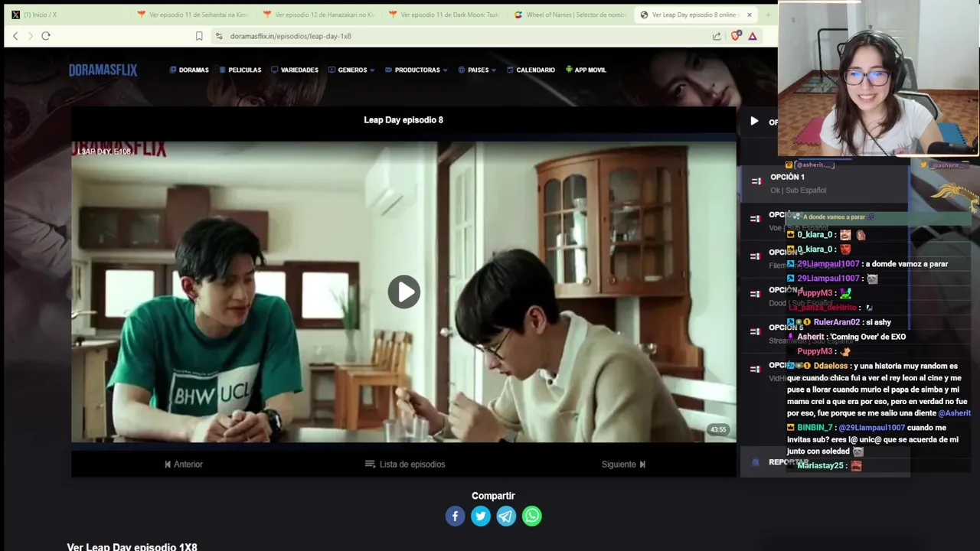Click the Siguiente next-track arrow icon
Screen dimensions: 980x551
(x=642, y=464)
